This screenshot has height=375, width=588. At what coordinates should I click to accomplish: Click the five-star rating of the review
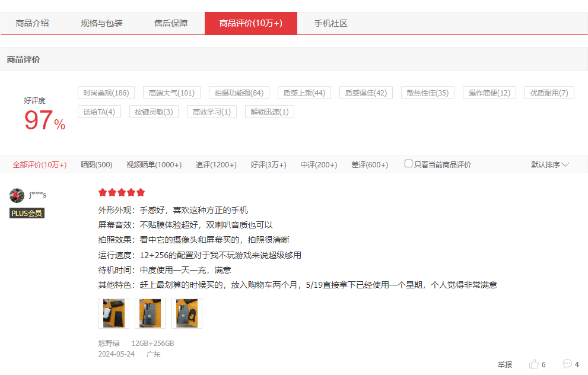point(122,192)
